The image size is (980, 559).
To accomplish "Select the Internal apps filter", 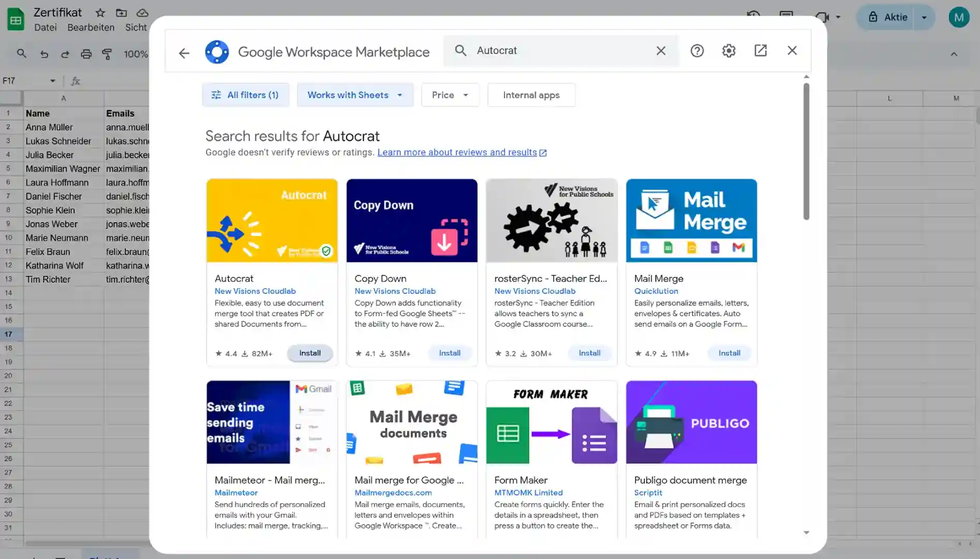I will (x=531, y=95).
